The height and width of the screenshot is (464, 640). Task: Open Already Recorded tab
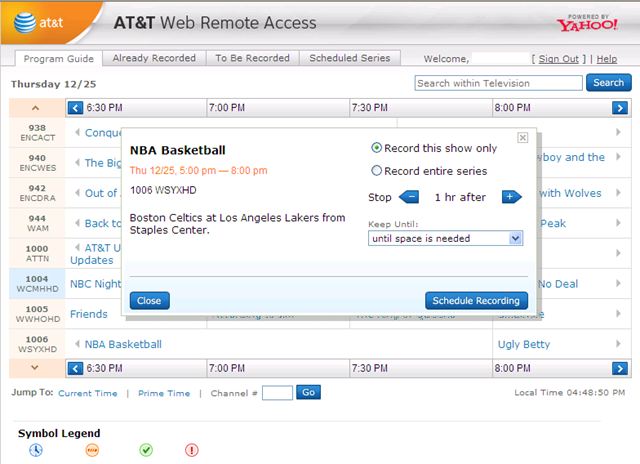[x=154, y=58]
